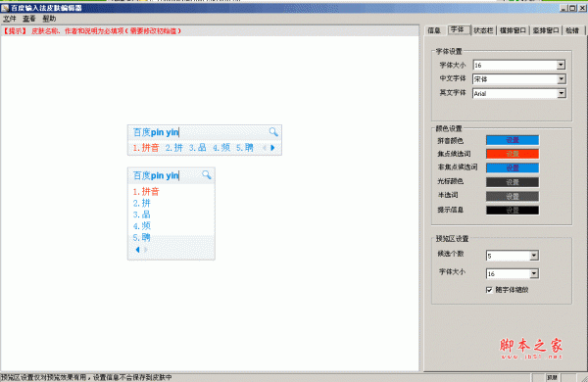Open the 候选个数 dropdown
Screen dimensions: 588x382
pyautogui.click(x=534, y=256)
